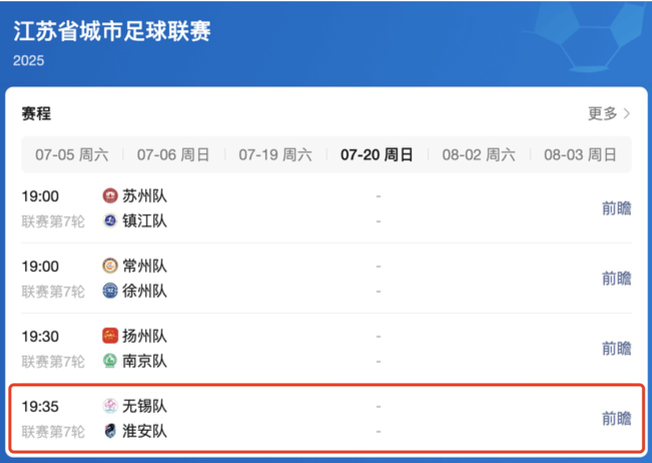Viewport: 652px width, 463px height.
Task: Expand the 更多 chevron arrow
Action: (x=627, y=114)
